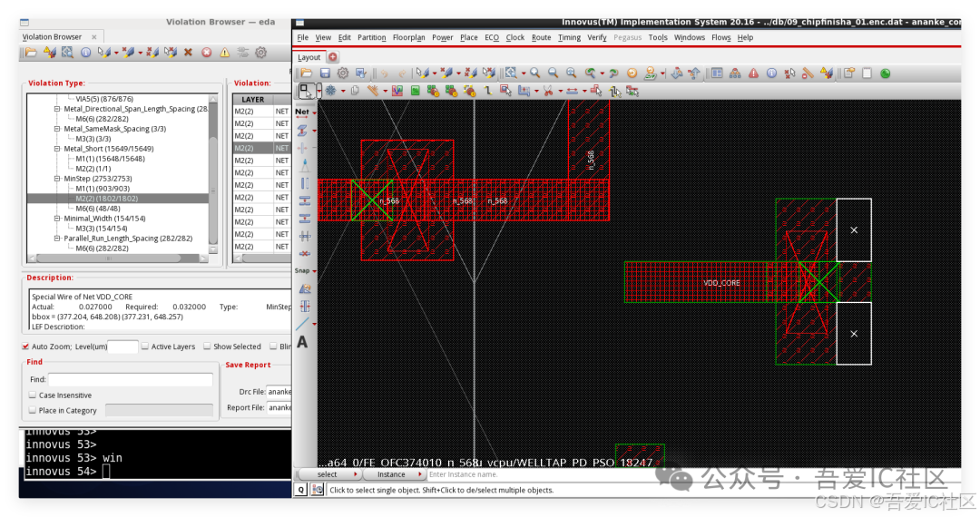Image resolution: width=980 pixels, height=517 pixels.
Task: Click the Instance selector button
Action: click(393, 474)
